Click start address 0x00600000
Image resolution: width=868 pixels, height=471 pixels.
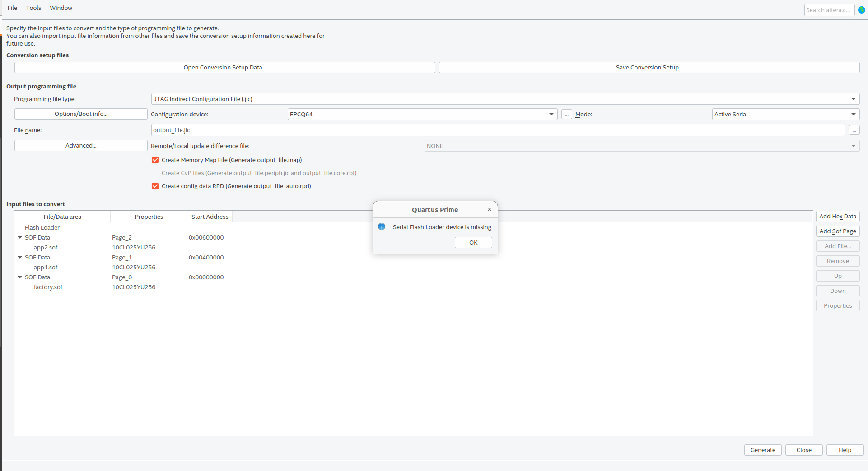[x=206, y=238]
